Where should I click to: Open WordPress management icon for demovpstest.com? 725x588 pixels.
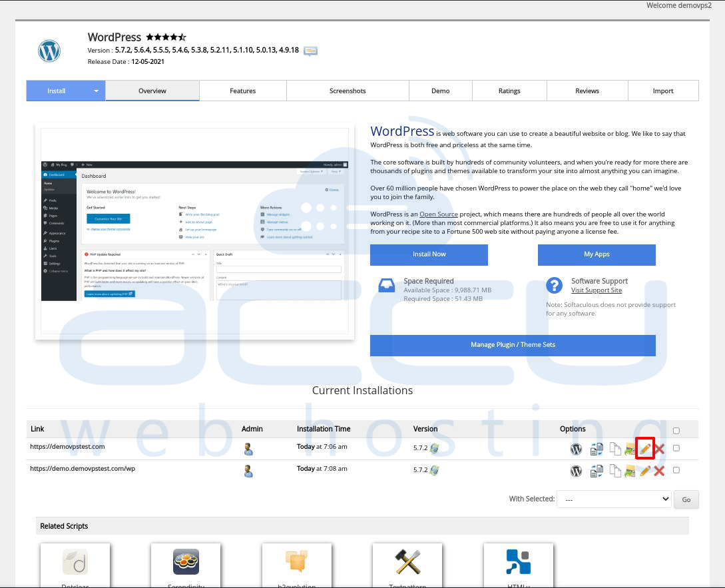[576, 449]
